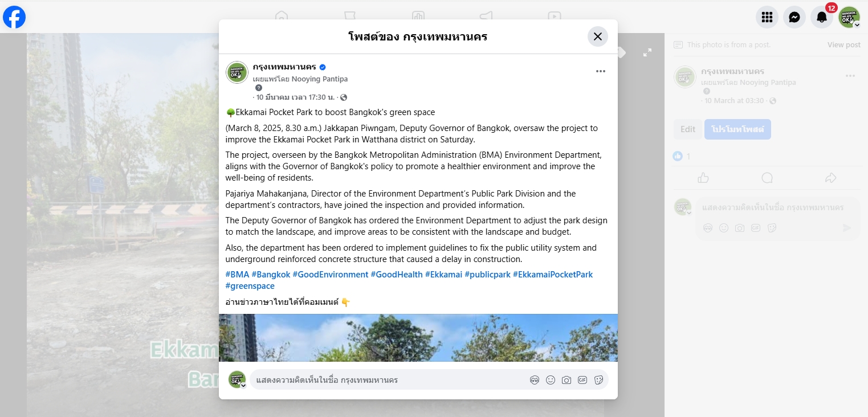Open the #GoodEnvironment hashtag
This screenshot has height=417, width=868.
tap(331, 275)
